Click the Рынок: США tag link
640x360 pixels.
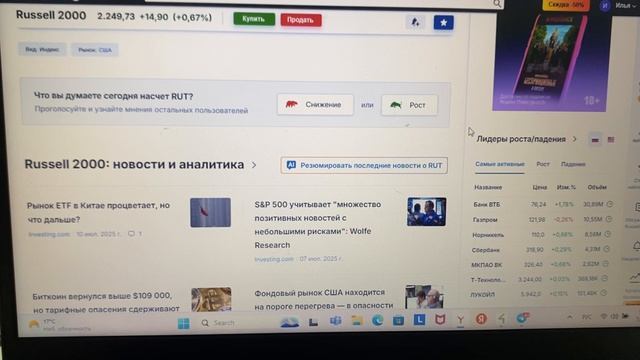click(x=95, y=50)
